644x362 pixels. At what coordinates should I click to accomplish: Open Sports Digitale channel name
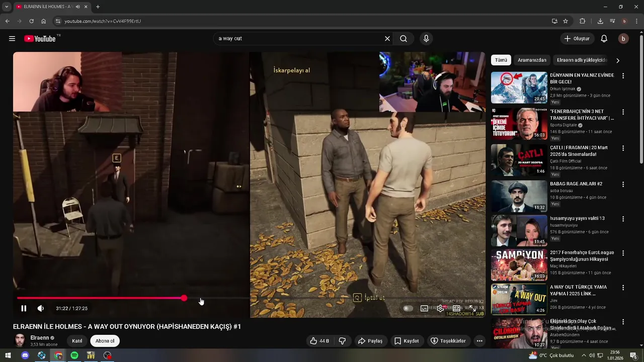point(563,125)
